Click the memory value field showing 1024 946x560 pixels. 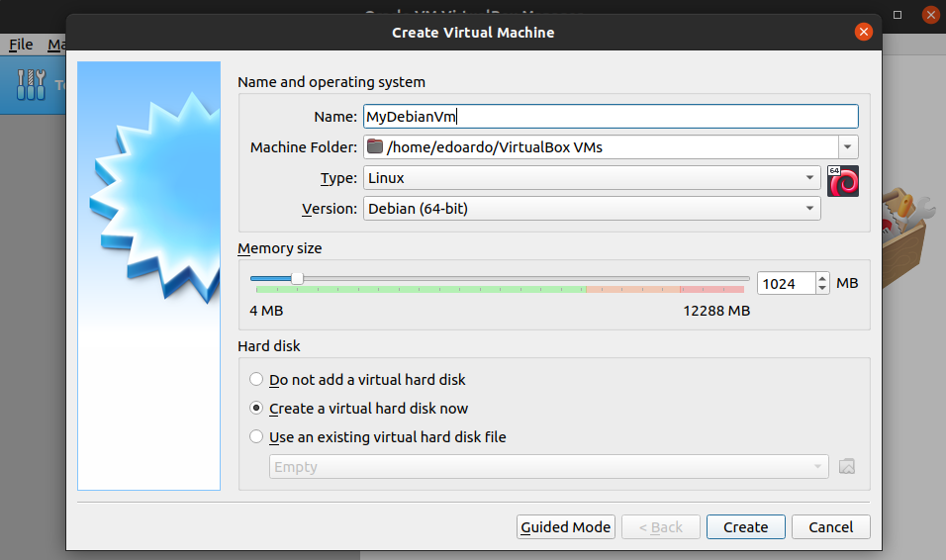click(x=786, y=284)
